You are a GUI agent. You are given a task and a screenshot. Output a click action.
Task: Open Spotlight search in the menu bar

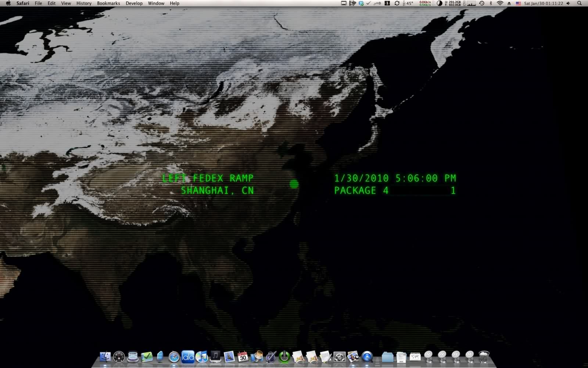[x=580, y=3]
